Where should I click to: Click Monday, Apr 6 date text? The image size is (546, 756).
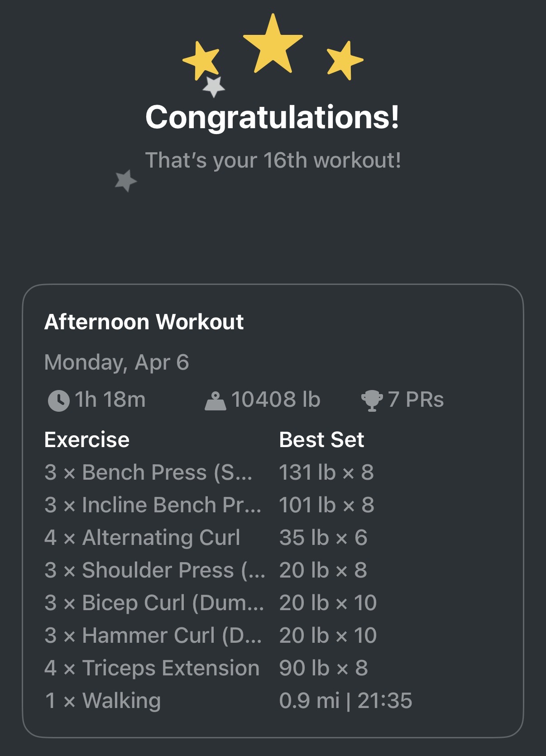(x=118, y=361)
